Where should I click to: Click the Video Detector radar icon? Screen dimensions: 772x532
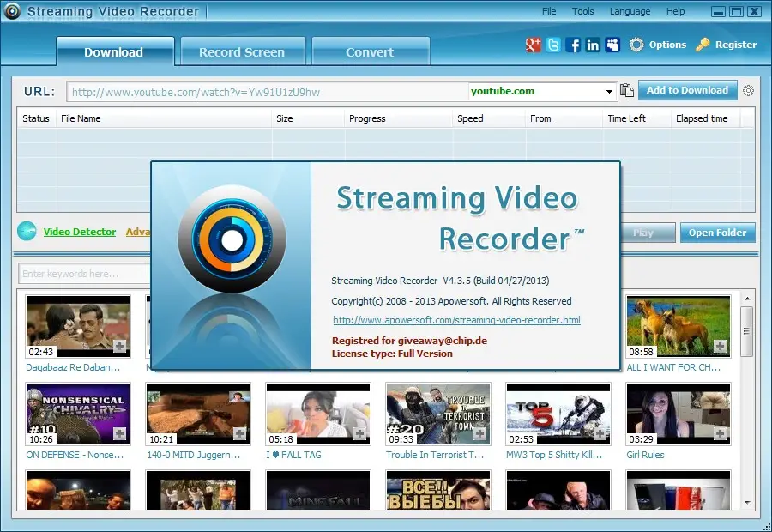pos(27,231)
